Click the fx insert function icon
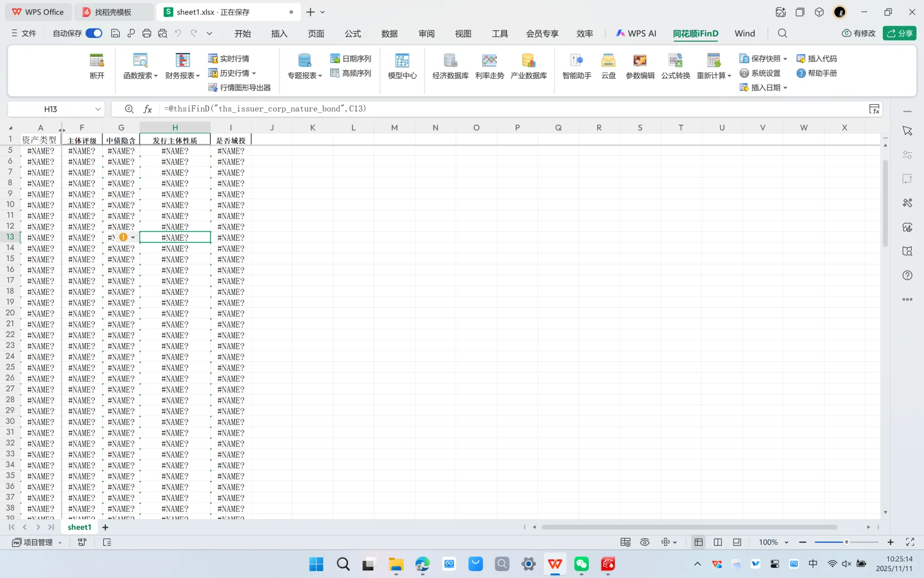924x578 pixels. click(x=148, y=109)
